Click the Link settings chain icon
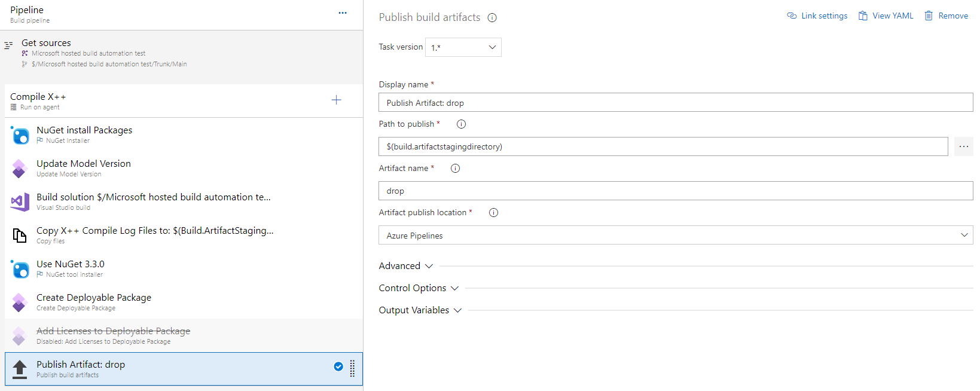Screen dimensions: 980x391 pos(792,16)
